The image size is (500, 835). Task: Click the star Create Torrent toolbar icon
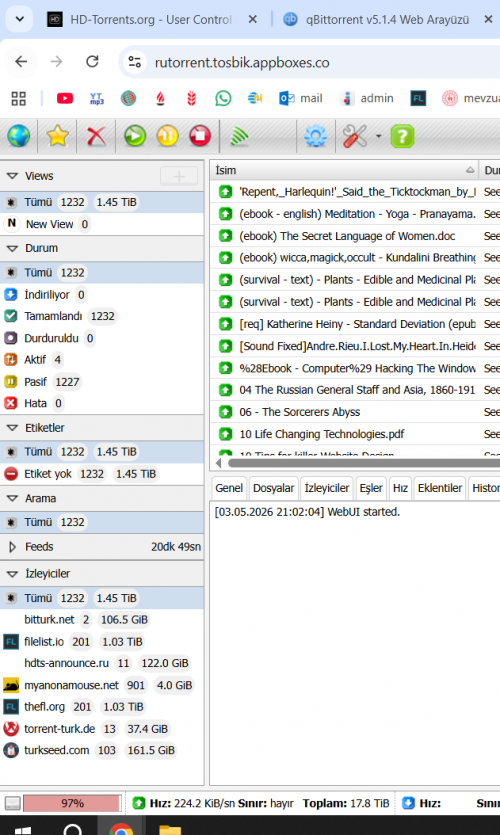coord(58,137)
